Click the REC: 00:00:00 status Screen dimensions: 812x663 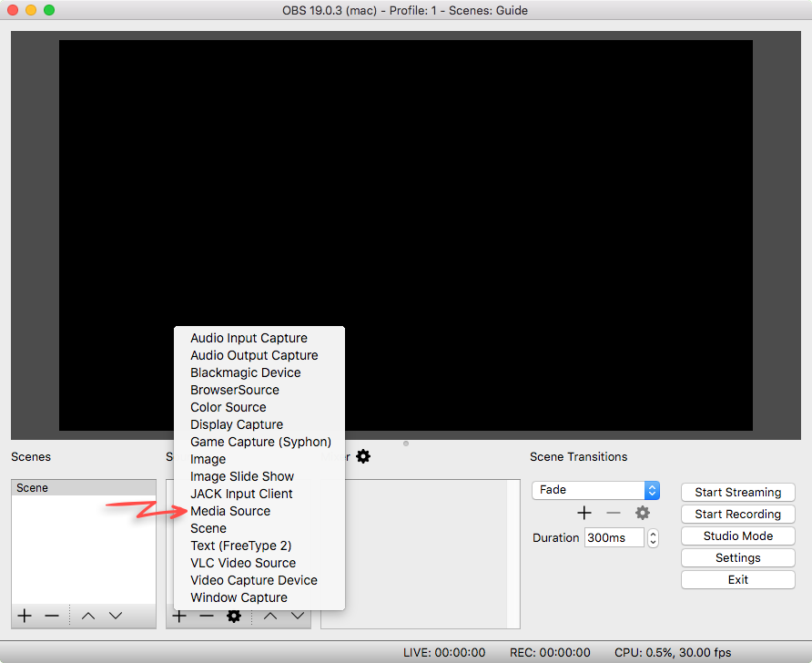coord(550,652)
